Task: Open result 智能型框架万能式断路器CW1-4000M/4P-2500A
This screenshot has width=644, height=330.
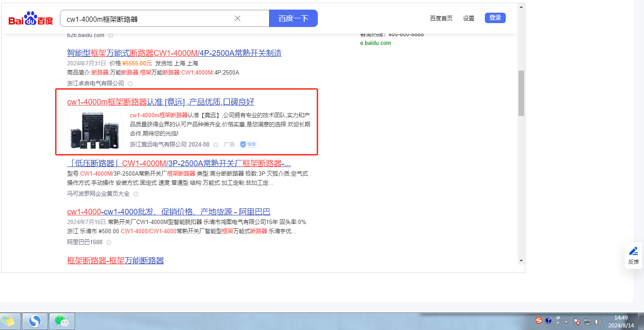Action: (x=174, y=53)
